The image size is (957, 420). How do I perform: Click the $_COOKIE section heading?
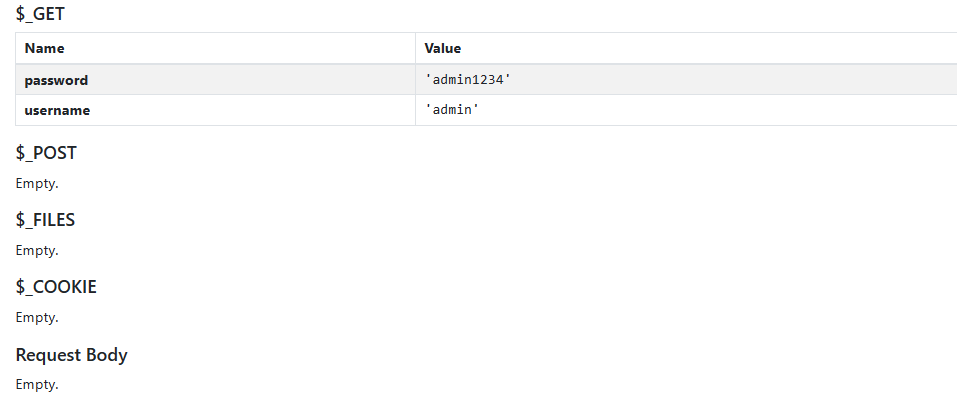coord(56,287)
